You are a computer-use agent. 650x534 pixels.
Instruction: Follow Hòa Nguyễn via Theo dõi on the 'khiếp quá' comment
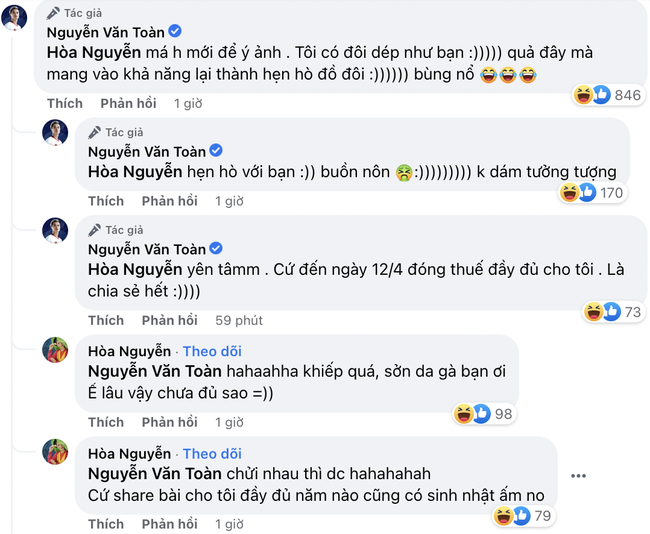[x=212, y=351]
